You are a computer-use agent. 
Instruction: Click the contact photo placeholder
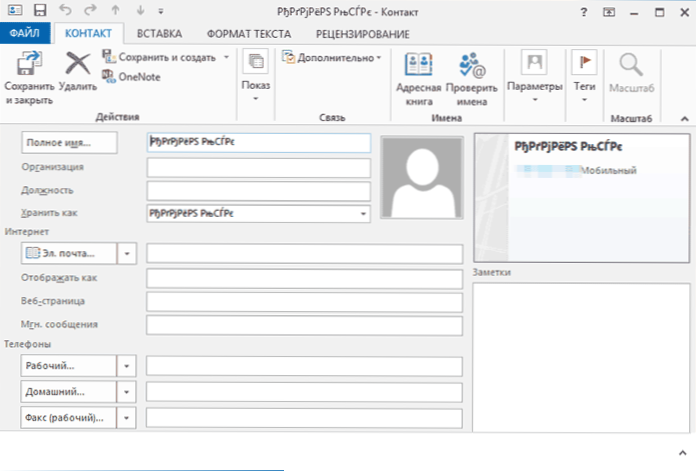click(x=422, y=178)
